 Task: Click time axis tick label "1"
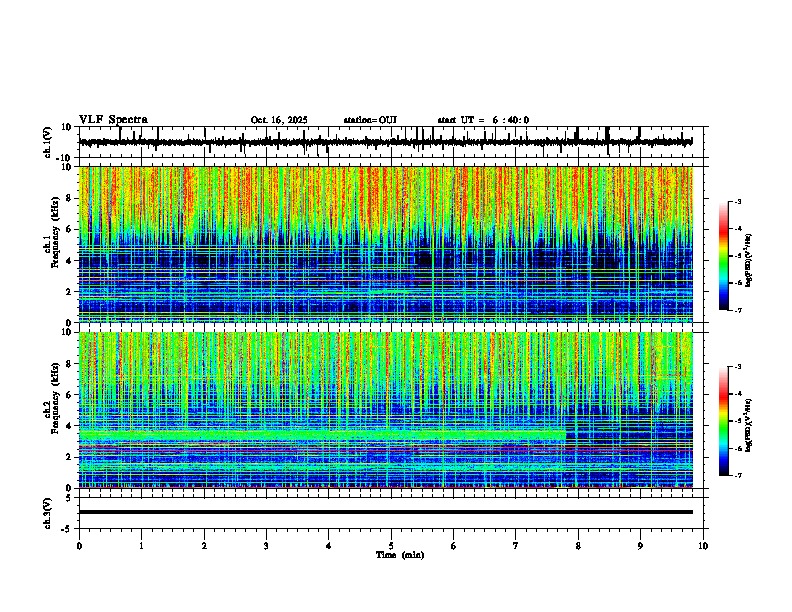[x=141, y=546]
